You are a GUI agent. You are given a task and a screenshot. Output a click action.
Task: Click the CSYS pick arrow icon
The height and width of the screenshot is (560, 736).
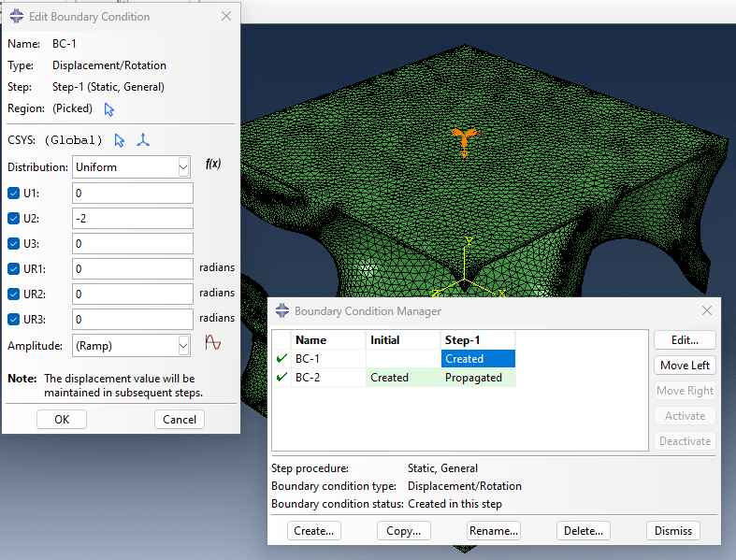pos(119,140)
